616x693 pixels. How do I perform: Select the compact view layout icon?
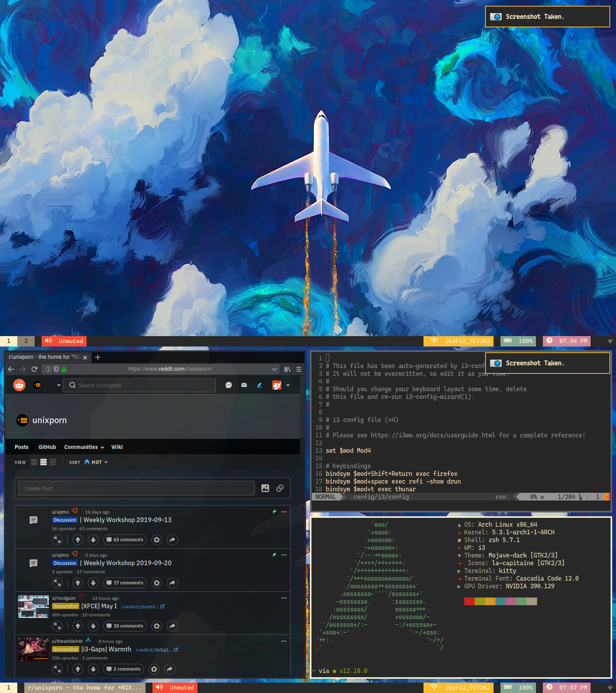click(x=52, y=462)
